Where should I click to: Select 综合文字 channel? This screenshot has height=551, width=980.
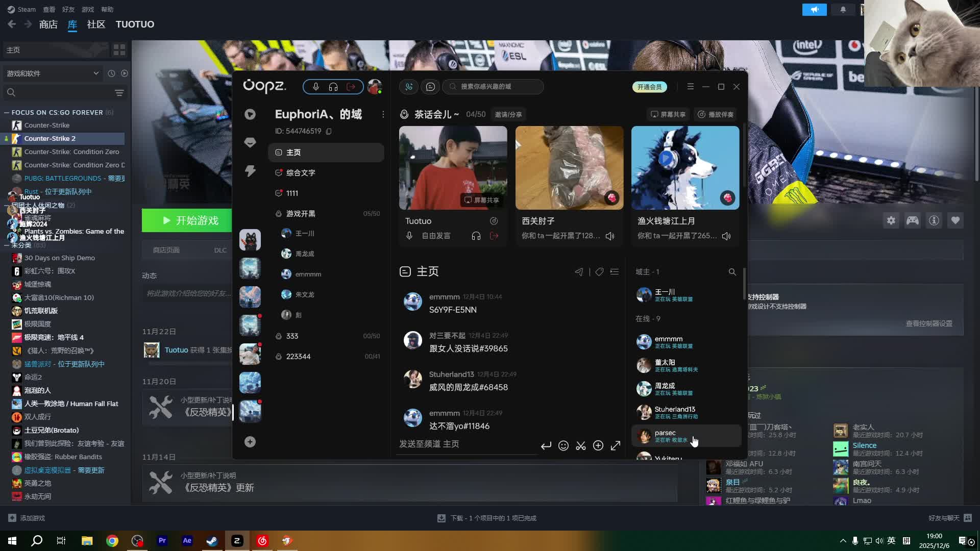301,173
